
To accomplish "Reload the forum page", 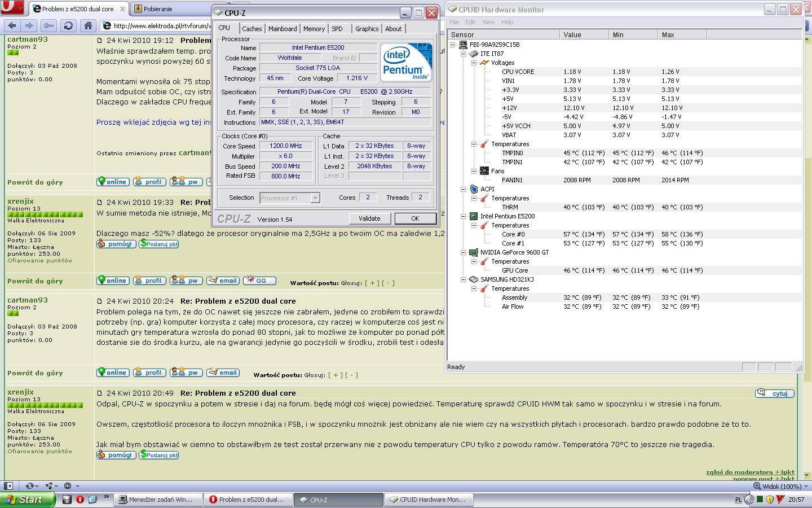I will tap(68, 25).
